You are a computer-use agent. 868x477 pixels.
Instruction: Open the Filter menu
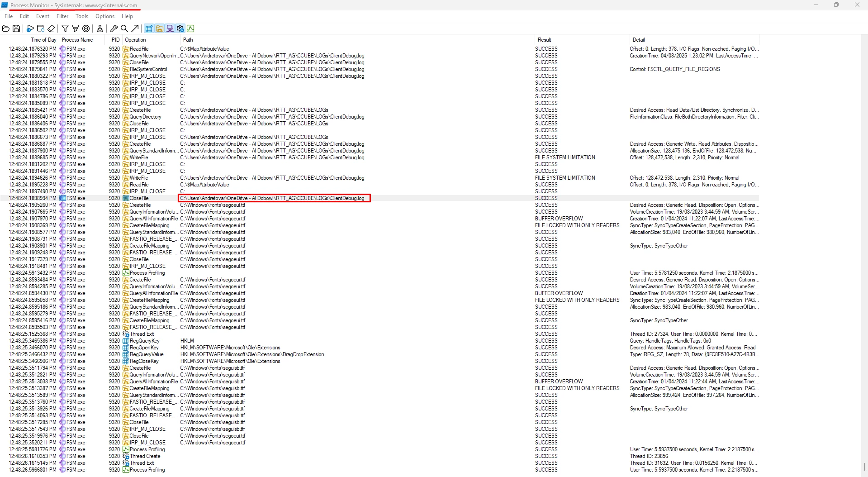[x=62, y=16]
